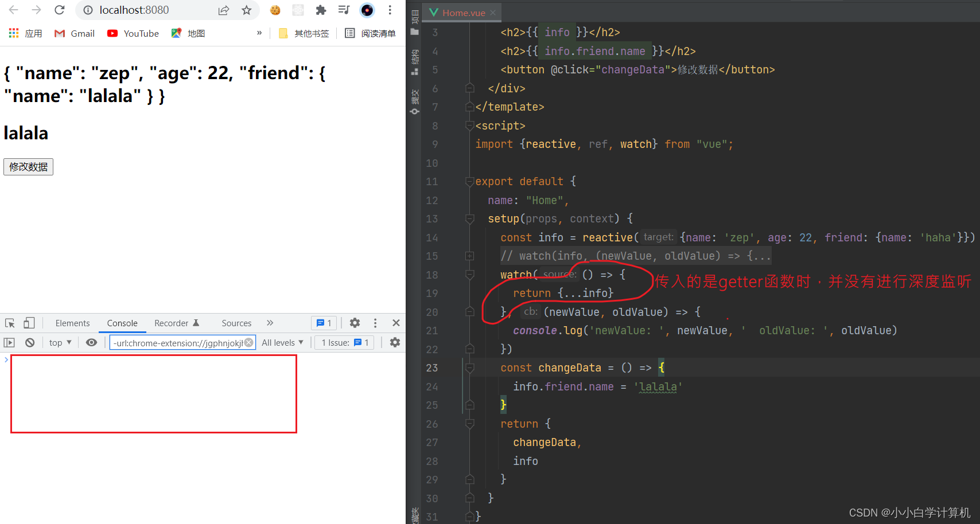The width and height of the screenshot is (980, 524).
Task: Click the 修改数据 button on page
Action: 28,167
